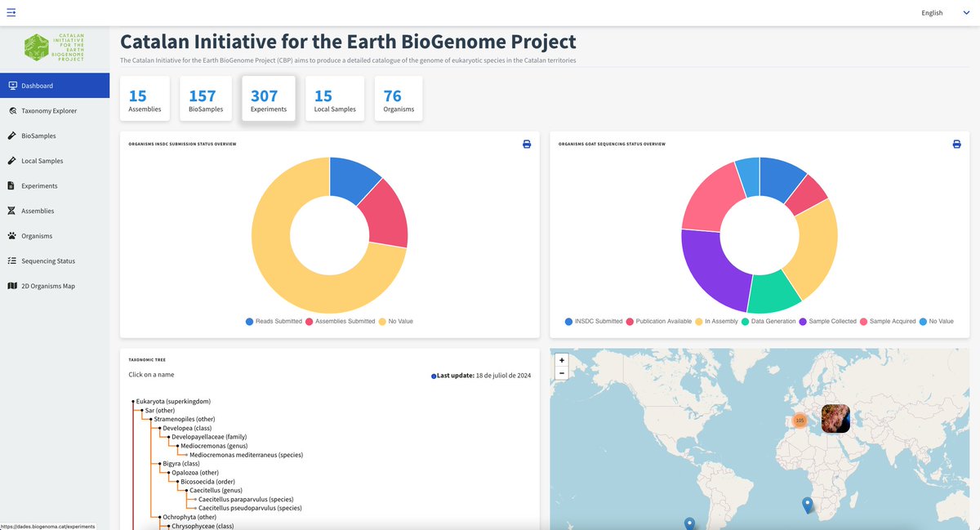Select Opalozoa (other) tree node
The width and height of the screenshot is (980, 530).
195,473
